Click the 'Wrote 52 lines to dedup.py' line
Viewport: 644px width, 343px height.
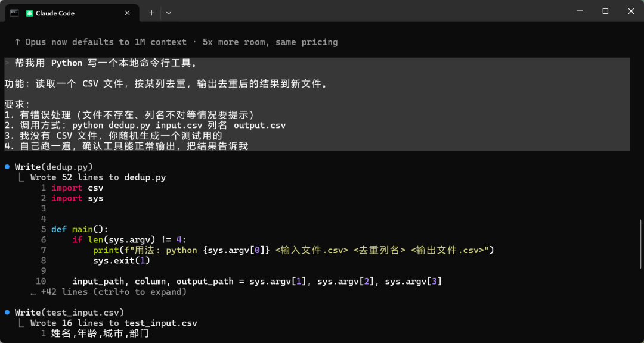pyautogui.click(x=98, y=177)
